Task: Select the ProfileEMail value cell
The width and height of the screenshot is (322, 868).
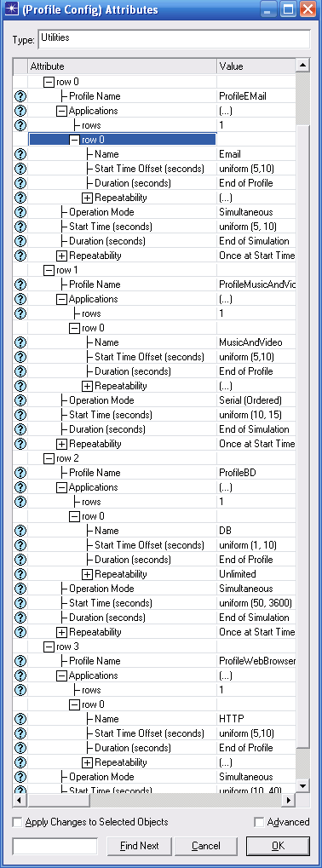Action: 256,96
